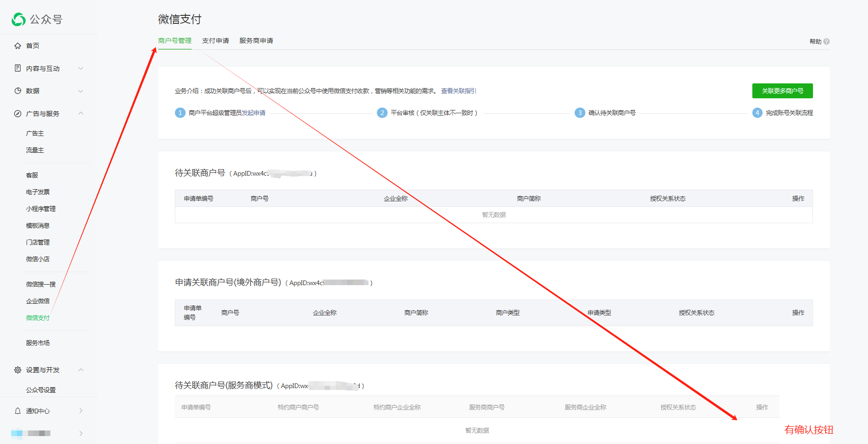This screenshot has height=444, width=868.
Task: Collapse the 设置与开发 menu chevron
Action: (81, 370)
